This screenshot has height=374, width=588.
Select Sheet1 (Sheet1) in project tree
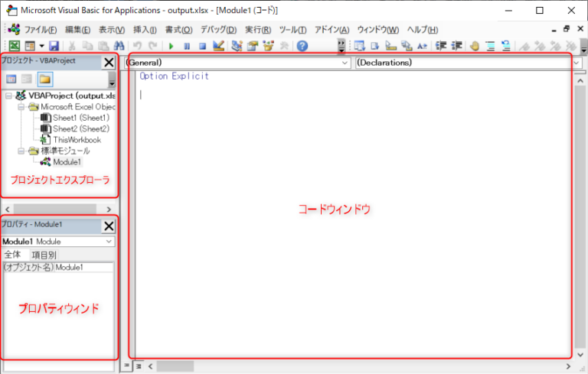pos(80,119)
